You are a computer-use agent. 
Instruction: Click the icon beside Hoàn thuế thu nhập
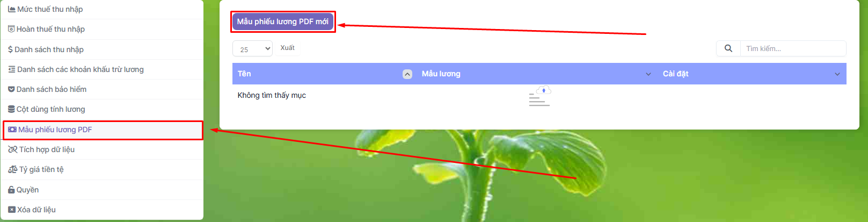pos(11,29)
